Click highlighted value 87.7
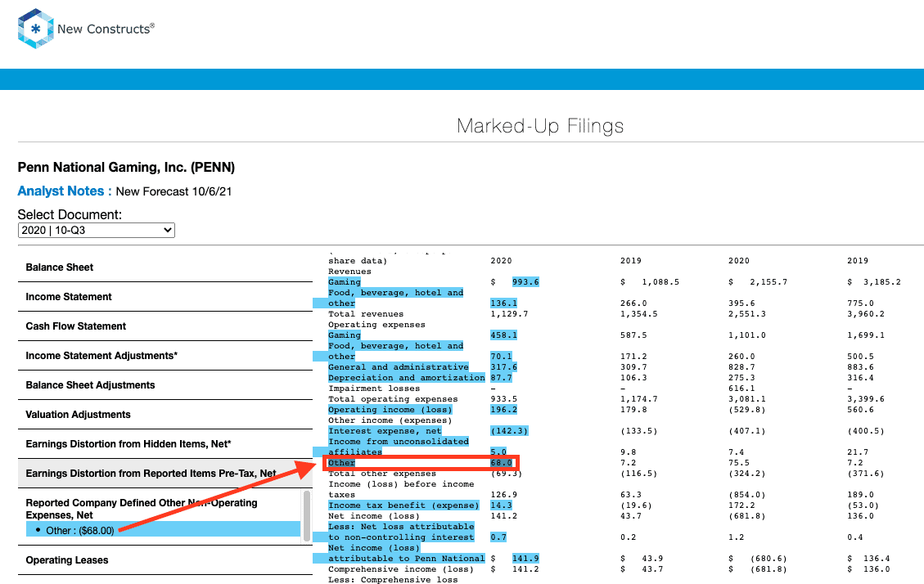Screen dimensions: 924x584 tap(501, 377)
